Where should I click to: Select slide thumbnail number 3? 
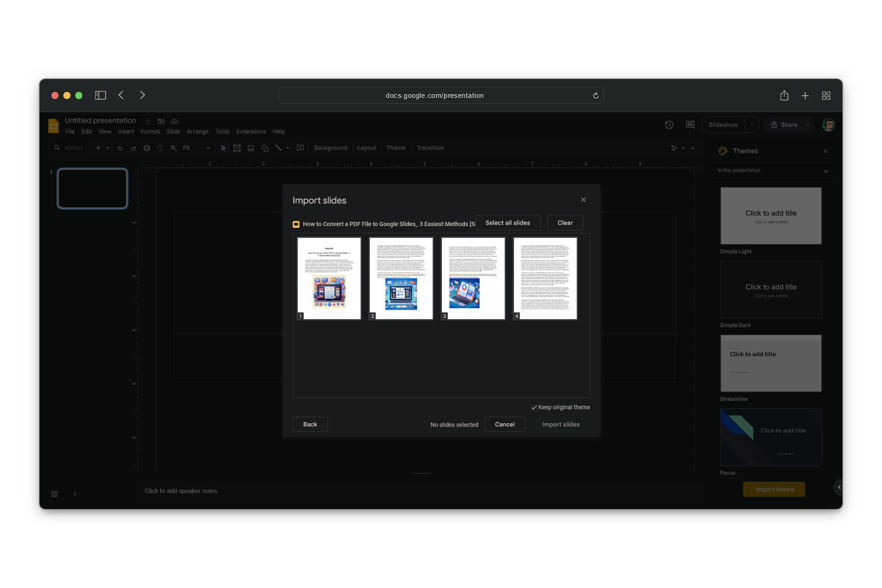point(473,278)
